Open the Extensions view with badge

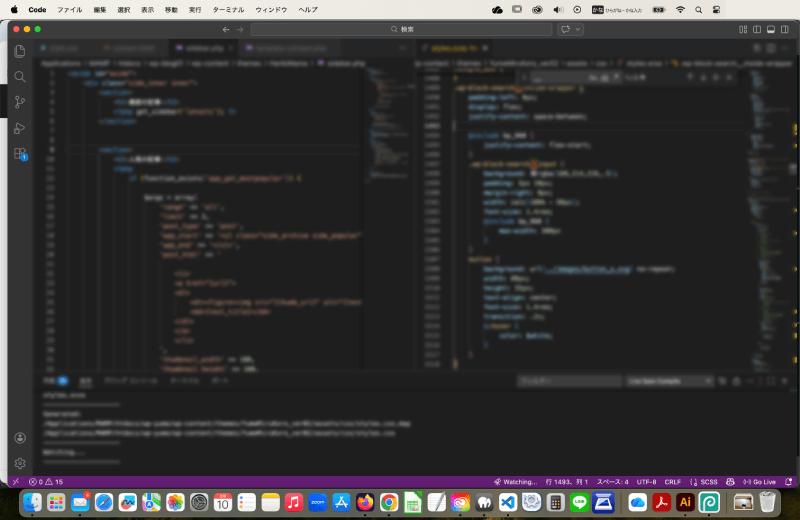point(20,154)
